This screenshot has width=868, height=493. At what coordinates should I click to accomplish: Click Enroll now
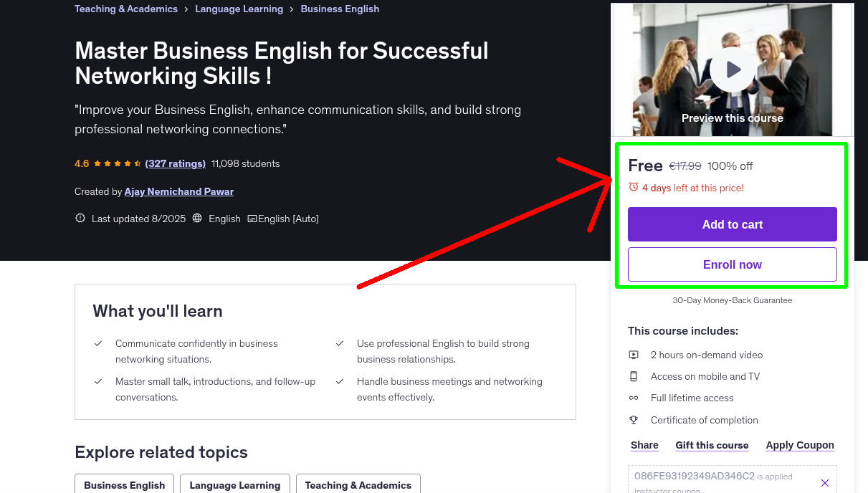pos(732,264)
